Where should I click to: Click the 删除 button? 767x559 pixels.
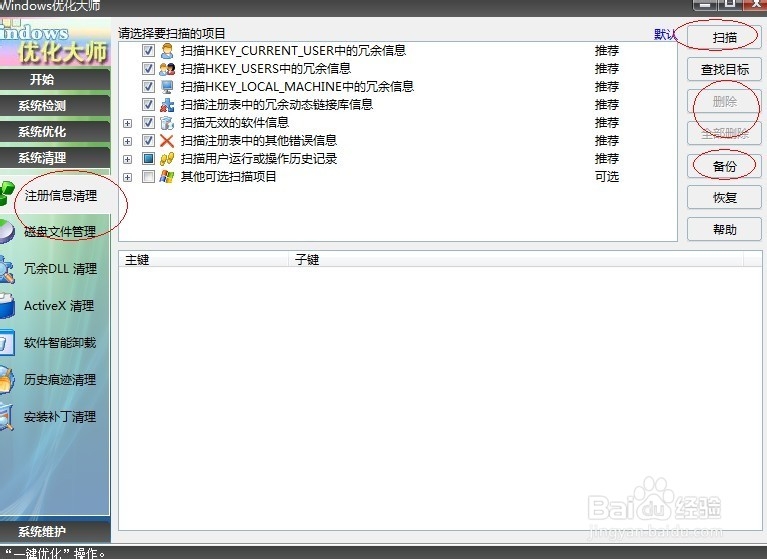pos(724,102)
